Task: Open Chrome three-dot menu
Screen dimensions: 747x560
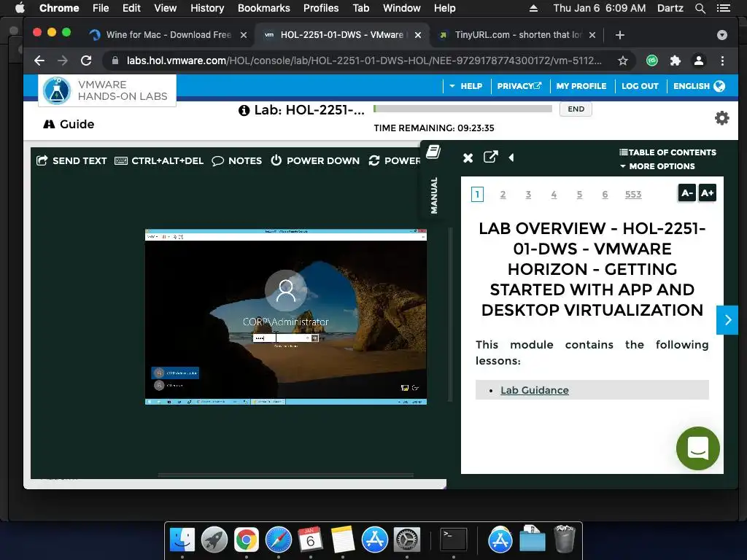Action: pos(722,61)
